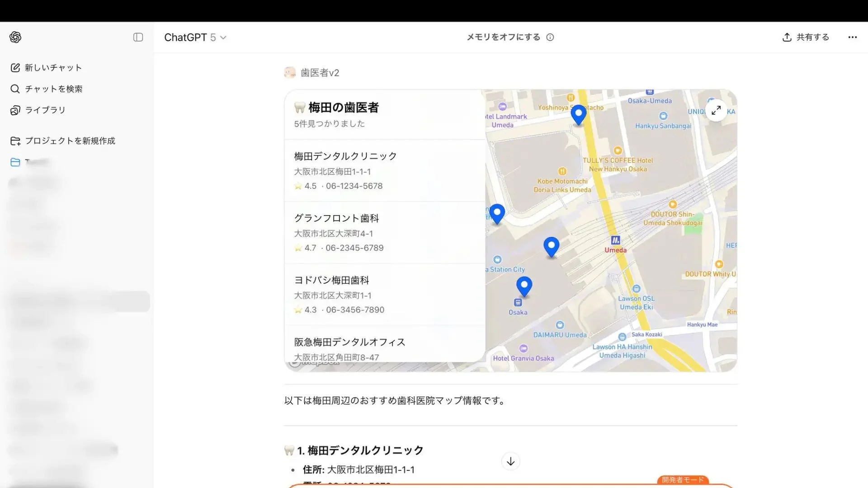Open the chat search
The height and width of the screenshot is (488, 868).
tap(53, 89)
